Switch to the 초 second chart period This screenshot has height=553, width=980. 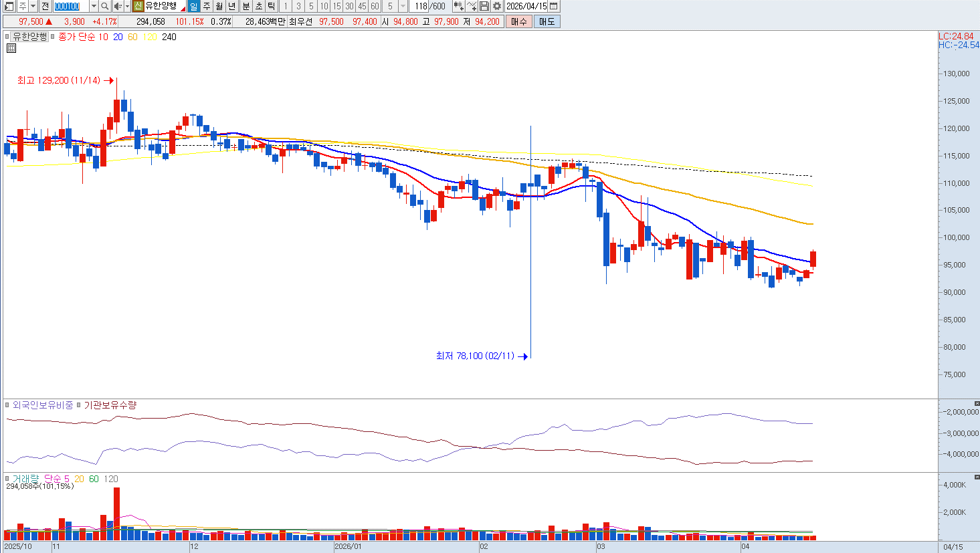[x=259, y=6]
